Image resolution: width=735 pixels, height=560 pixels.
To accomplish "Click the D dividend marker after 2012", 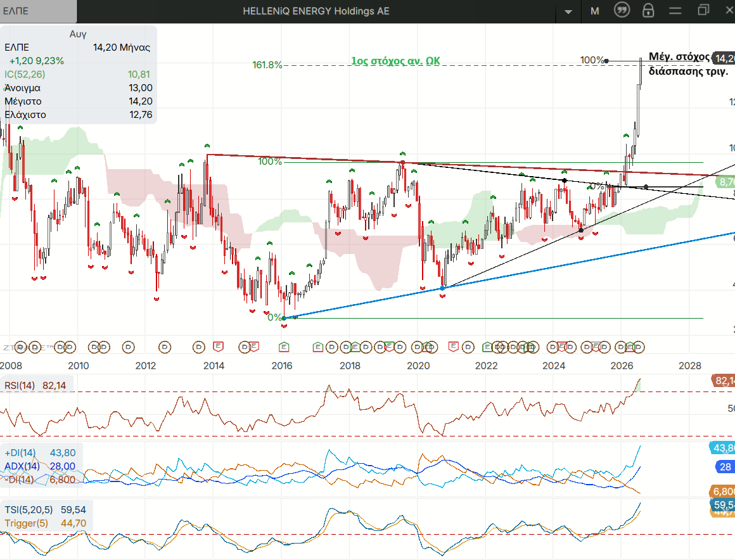I will coord(165,347).
